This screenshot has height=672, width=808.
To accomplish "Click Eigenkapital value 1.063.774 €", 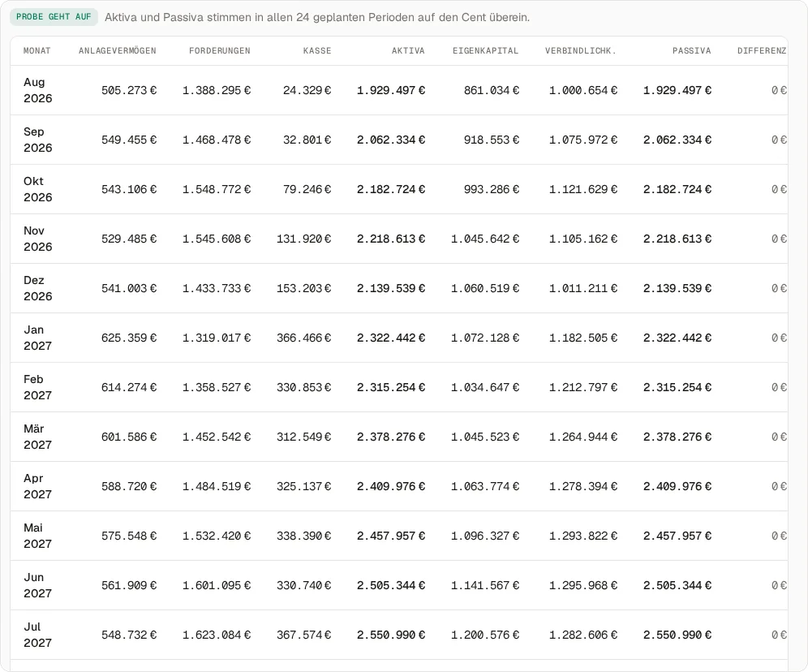I will click(x=485, y=486).
